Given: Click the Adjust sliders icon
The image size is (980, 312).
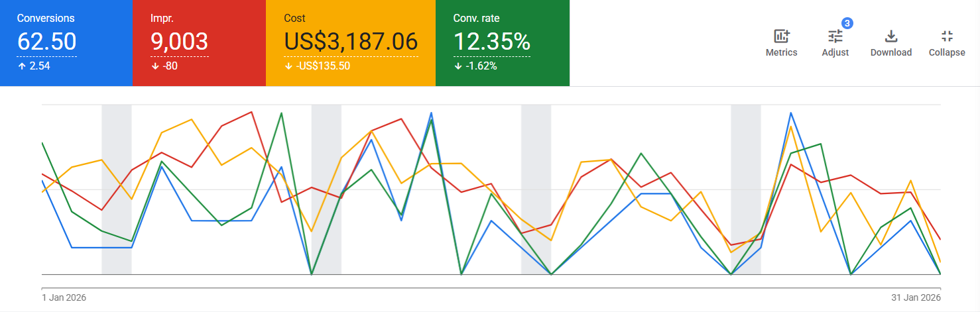Looking at the screenshot, I should 835,37.
